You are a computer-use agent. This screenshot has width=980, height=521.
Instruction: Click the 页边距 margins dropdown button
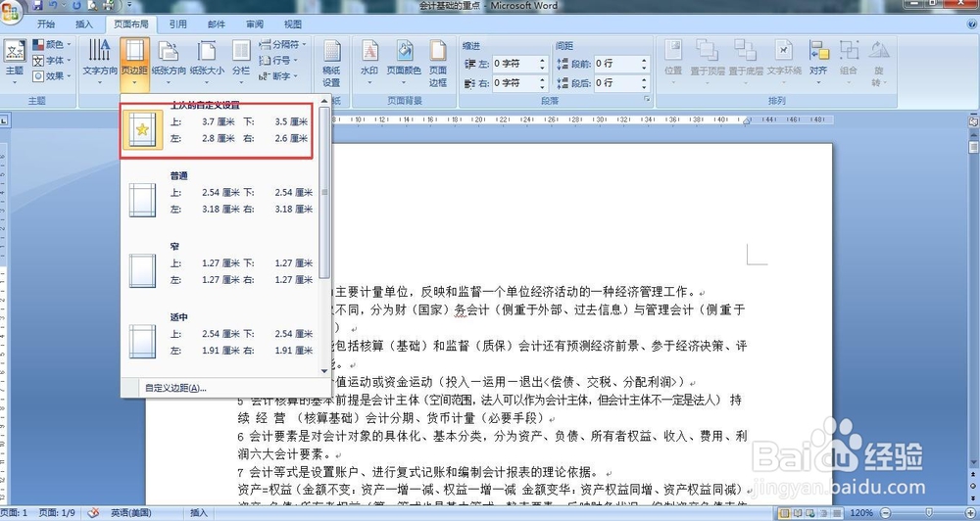[x=134, y=64]
